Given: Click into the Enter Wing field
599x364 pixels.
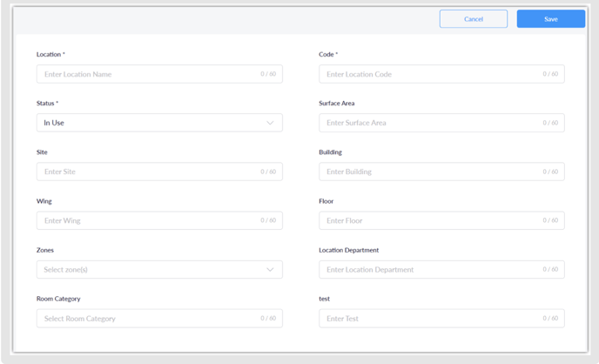Looking at the screenshot, I should pos(159,220).
